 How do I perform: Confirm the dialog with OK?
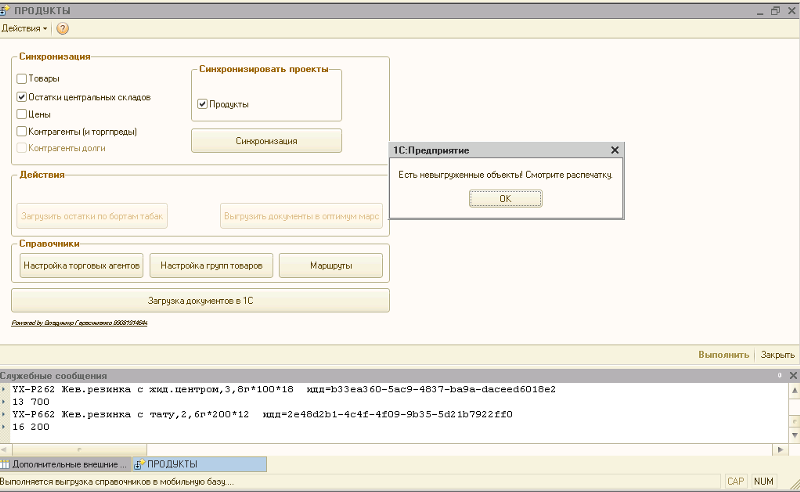(x=505, y=199)
